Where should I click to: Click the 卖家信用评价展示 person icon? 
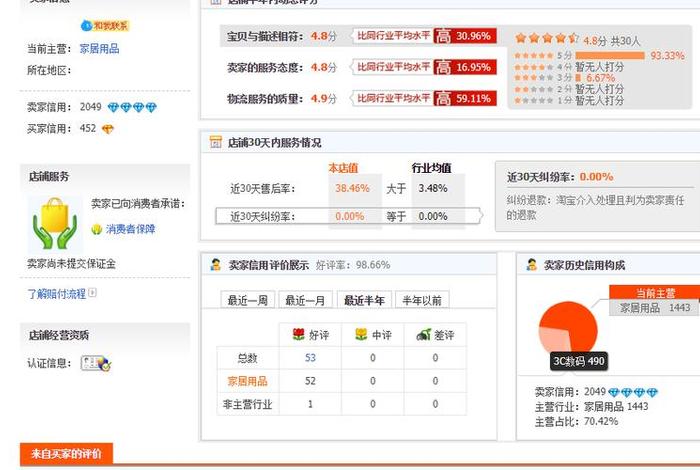pos(216,265)
